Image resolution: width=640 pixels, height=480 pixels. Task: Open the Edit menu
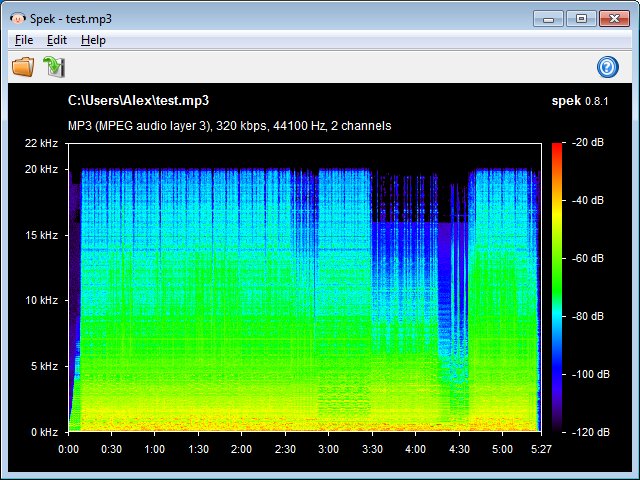click(57, 40)
